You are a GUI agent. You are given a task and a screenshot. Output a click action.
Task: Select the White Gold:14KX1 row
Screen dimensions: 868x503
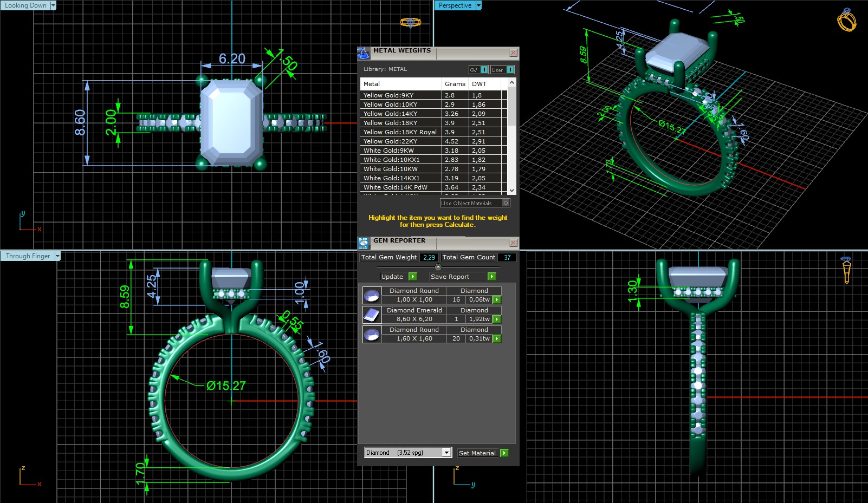tap(434, 178)
